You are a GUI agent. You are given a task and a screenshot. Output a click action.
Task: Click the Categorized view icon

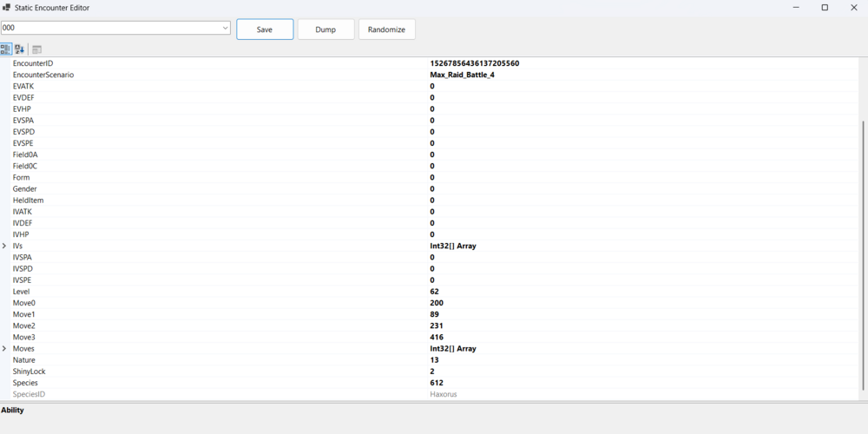[x=6, y=49]
